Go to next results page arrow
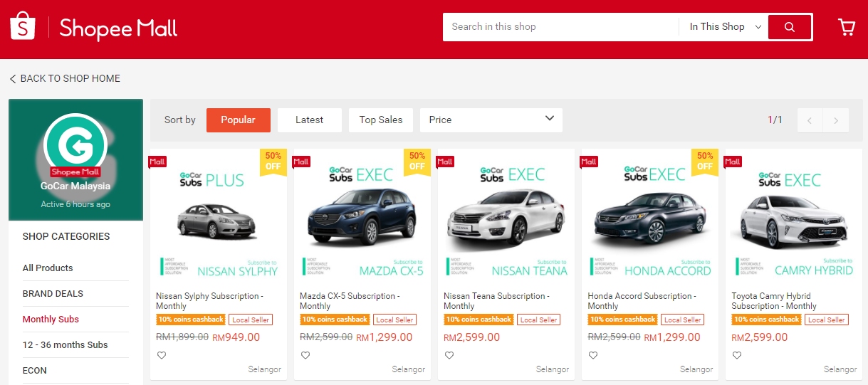Viewport: 868px width, 385px height. click(x=836, y=120)
